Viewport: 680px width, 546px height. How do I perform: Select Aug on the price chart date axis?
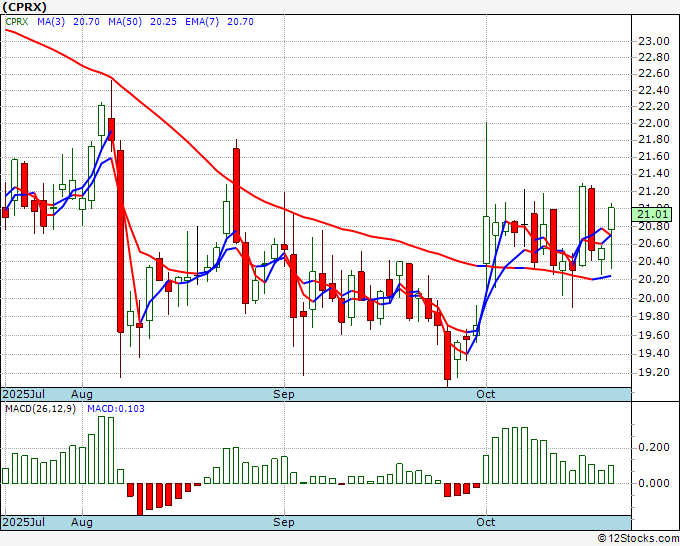click(82, 394)
